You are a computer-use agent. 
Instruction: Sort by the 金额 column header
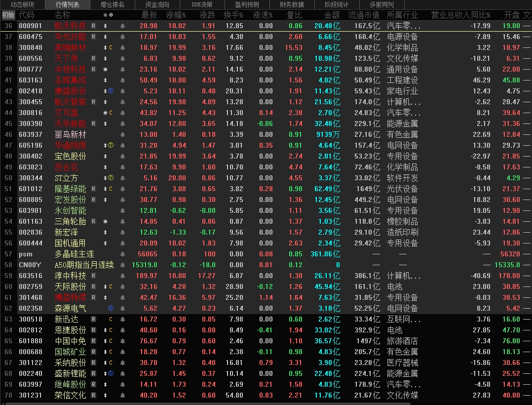[332, 15]
